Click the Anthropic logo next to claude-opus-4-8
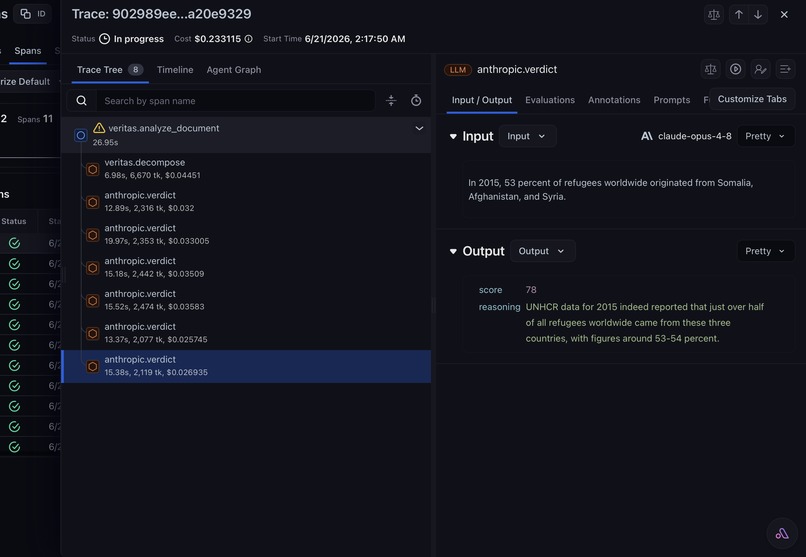The width and height of the screenshot is (806, 557). [x=647, y=136]
